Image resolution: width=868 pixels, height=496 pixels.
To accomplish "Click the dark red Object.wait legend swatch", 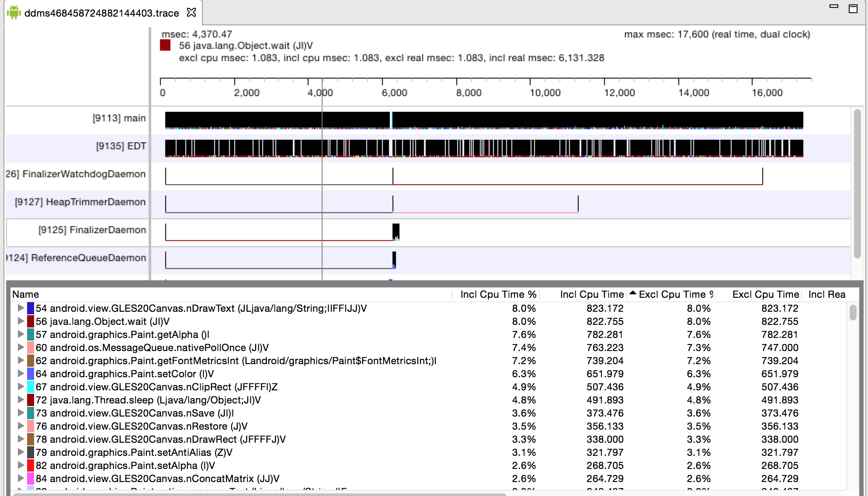I will coord(165,45).
